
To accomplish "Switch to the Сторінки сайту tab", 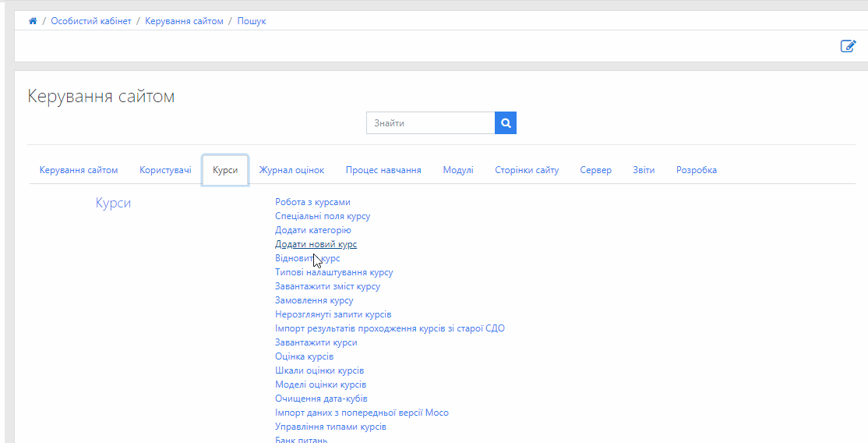I will [527, 170].
